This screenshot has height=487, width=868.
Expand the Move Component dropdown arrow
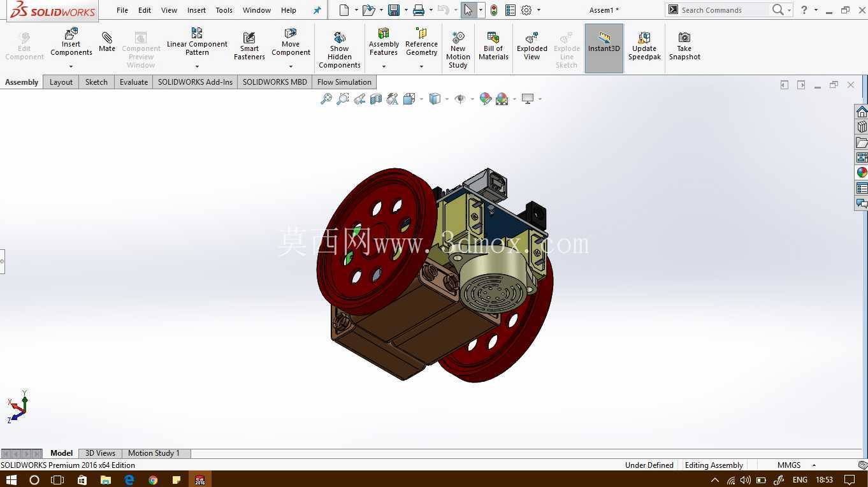291,66
